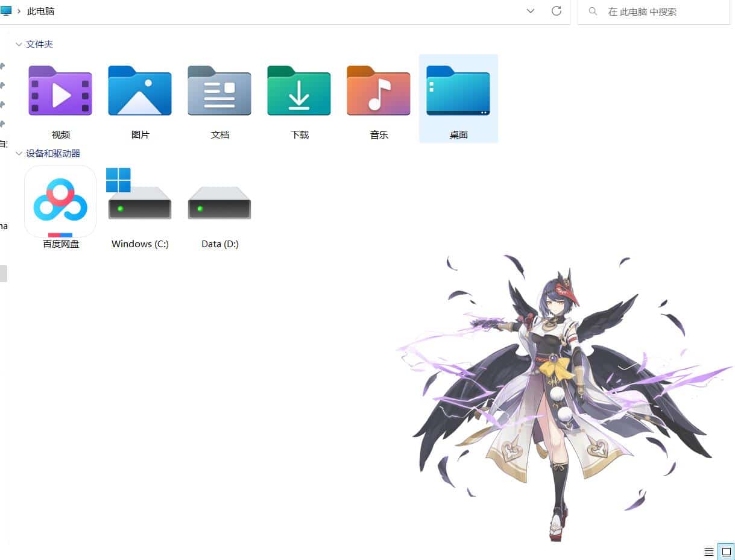Open the 下载 folder icon
Screen dimensions: 735x560
tap(299, 90)
